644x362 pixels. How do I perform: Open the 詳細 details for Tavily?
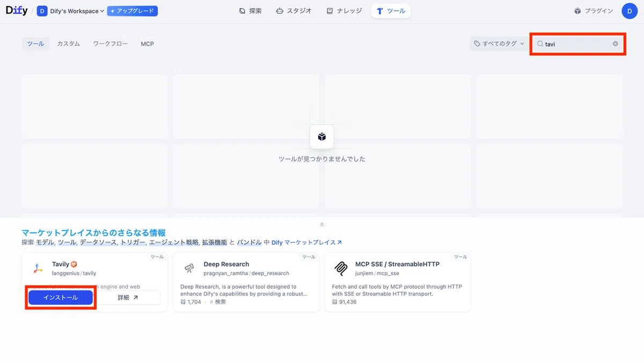pyautogui.click(x=128, y=298)
